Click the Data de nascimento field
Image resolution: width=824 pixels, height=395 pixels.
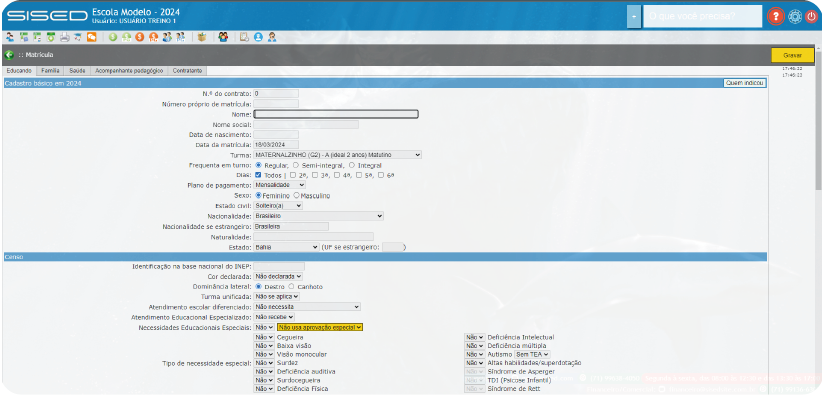pos(276,134)
